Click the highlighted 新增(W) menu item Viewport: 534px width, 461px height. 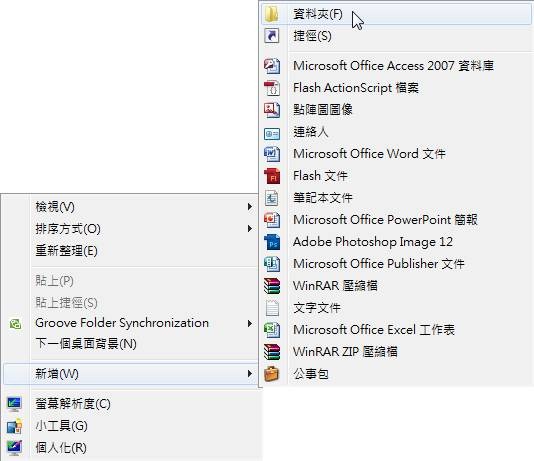[130, 374]
